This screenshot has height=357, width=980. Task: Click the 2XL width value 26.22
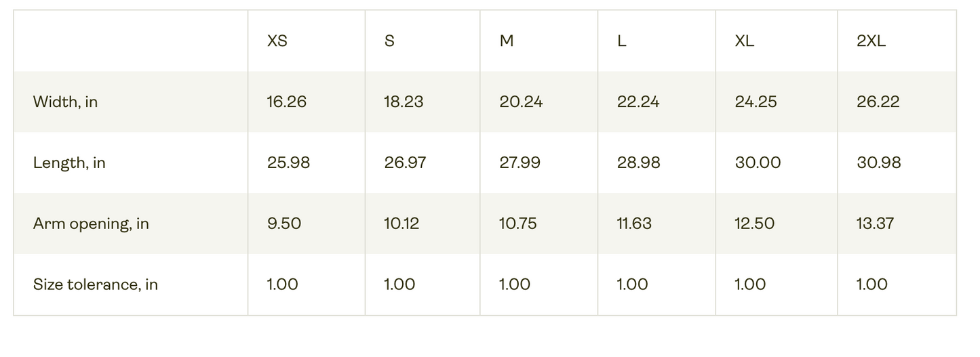(878, 102)
